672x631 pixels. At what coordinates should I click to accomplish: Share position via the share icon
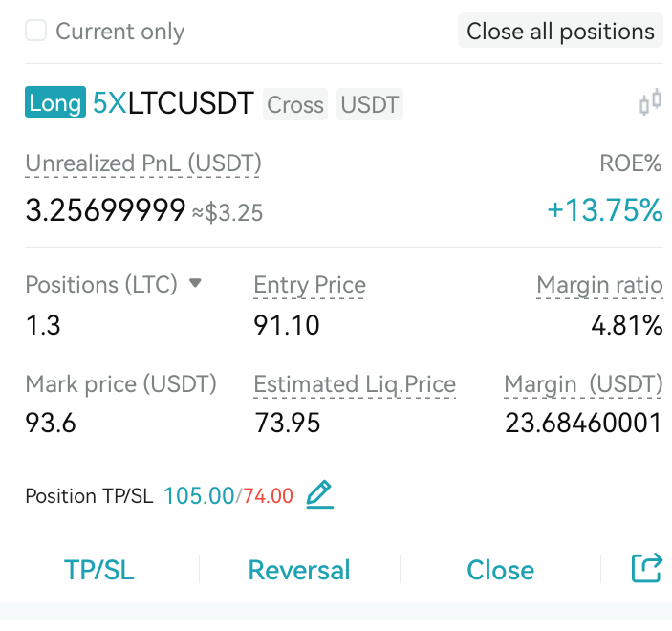coord(647,569)
